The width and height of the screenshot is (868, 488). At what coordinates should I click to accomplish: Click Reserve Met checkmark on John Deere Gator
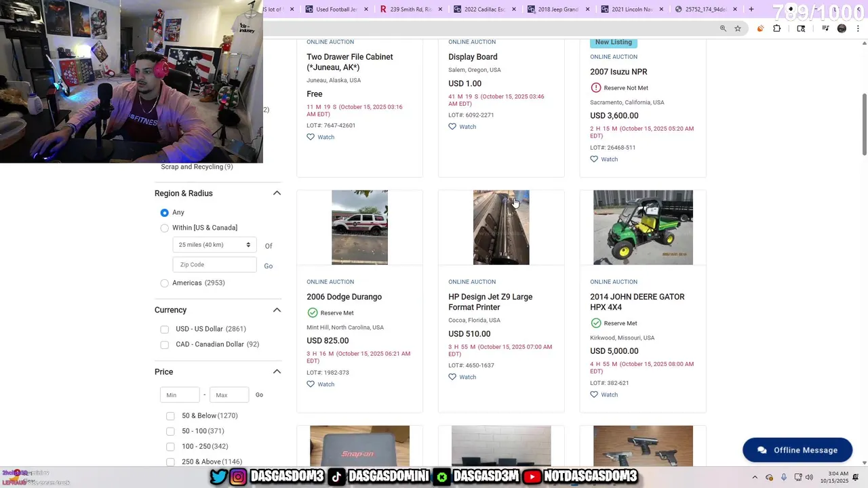595,323
